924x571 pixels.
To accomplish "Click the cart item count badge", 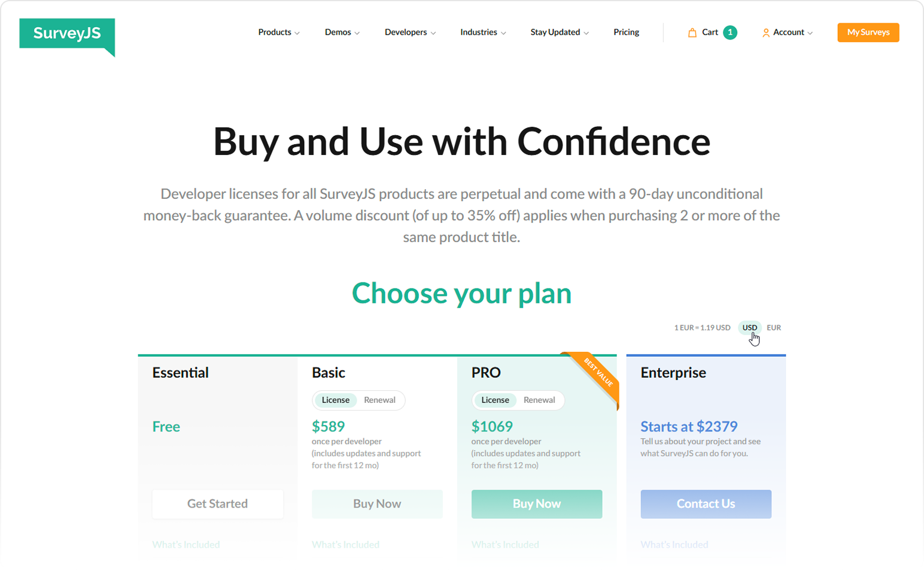I will point(730,32).
